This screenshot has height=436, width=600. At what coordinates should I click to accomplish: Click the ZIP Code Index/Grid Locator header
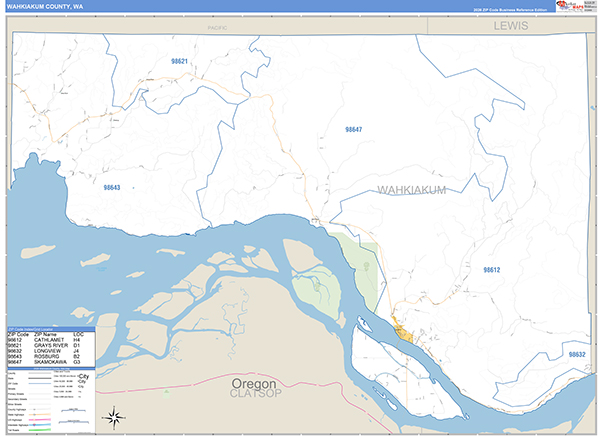51,329
